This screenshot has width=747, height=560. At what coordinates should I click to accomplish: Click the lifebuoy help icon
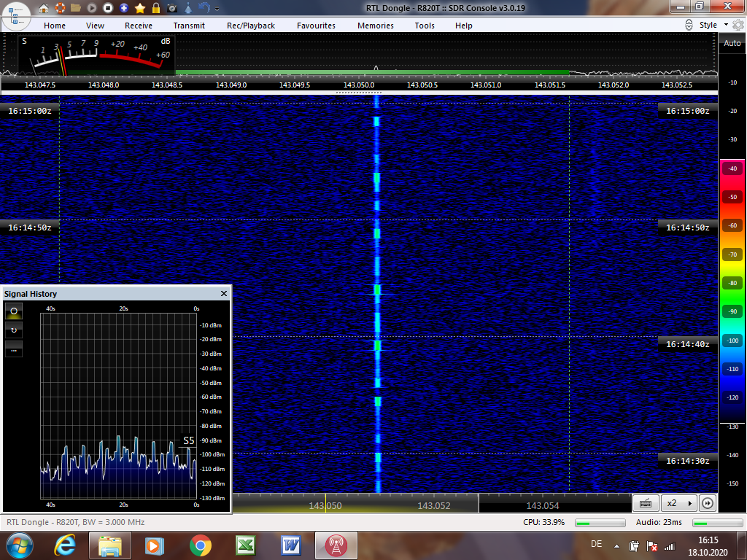pos(60,8)
